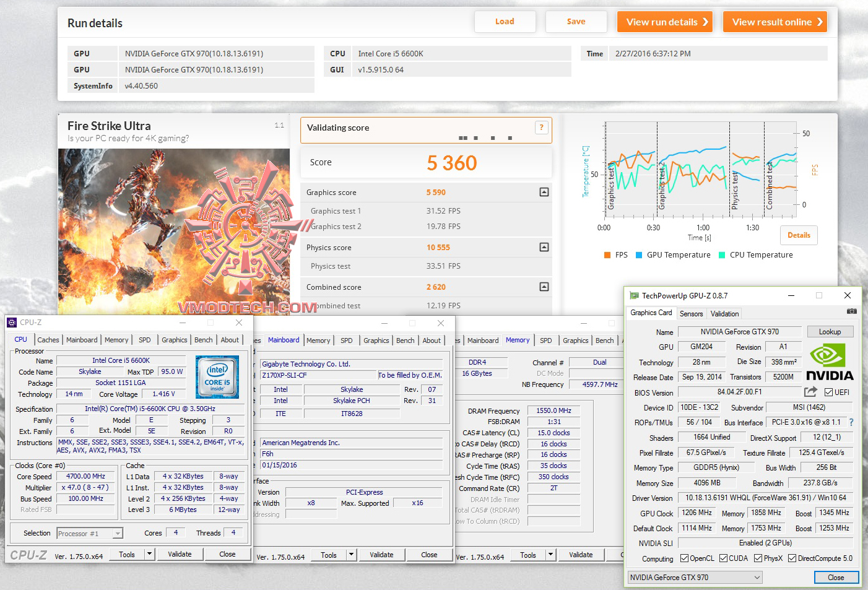868x590 pixels.
Task: Click the GPU-Z Name field NVIDIA GeForce GTX 970
Action: [x=740, y=332]
